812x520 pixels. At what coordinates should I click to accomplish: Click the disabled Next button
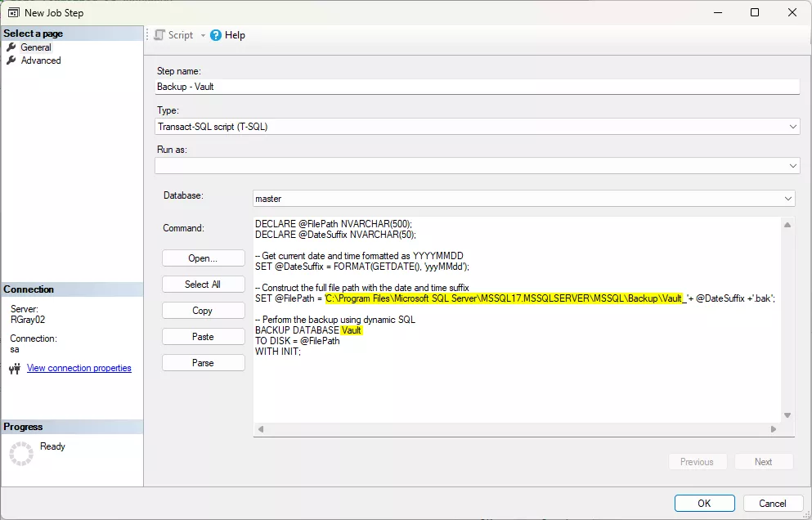(763, 462)
